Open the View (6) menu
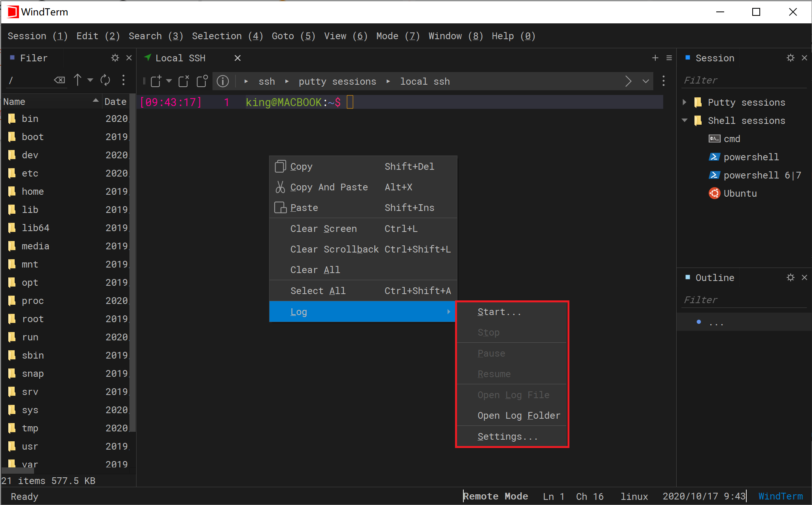The image size is (812, 505). point(346,36)
